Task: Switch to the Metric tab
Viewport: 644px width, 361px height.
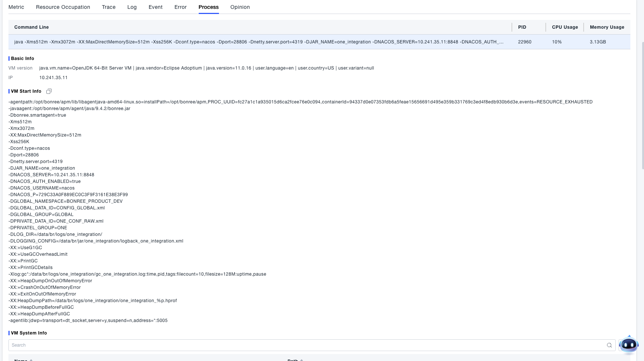Action: pyautogui.click(x=16, y=7)
